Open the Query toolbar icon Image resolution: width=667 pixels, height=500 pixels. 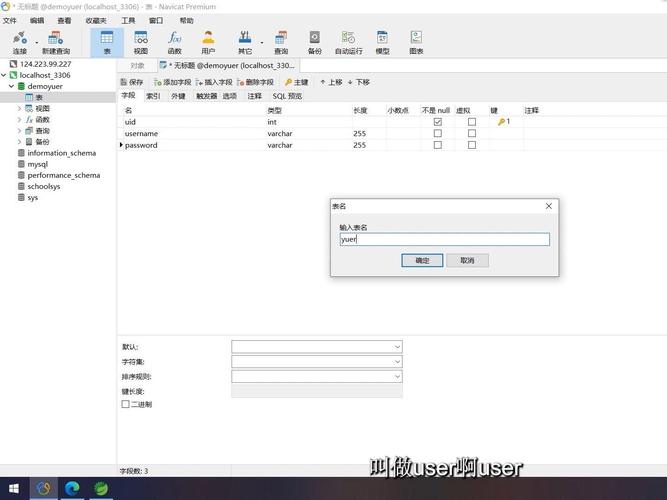pyautogui.click(x=281, y=43)
